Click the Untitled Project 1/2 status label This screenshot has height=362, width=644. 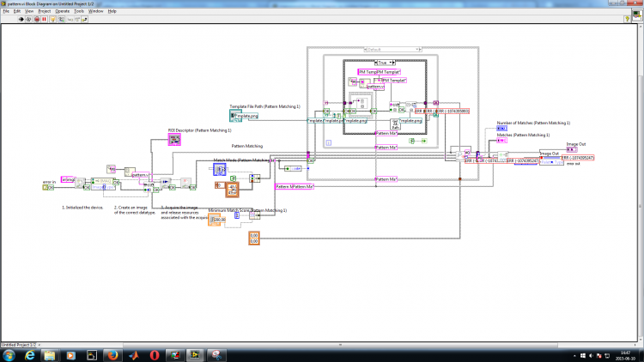click(19, 345)
